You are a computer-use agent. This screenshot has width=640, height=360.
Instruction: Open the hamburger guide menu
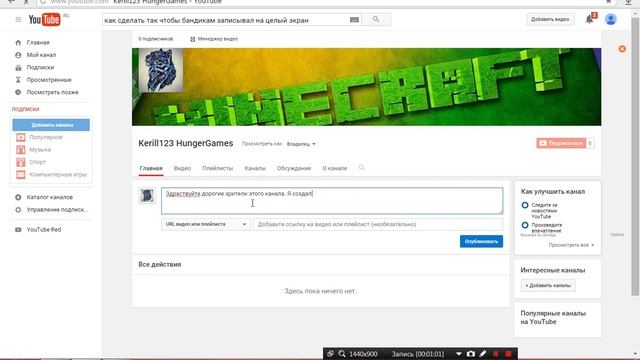18,20
